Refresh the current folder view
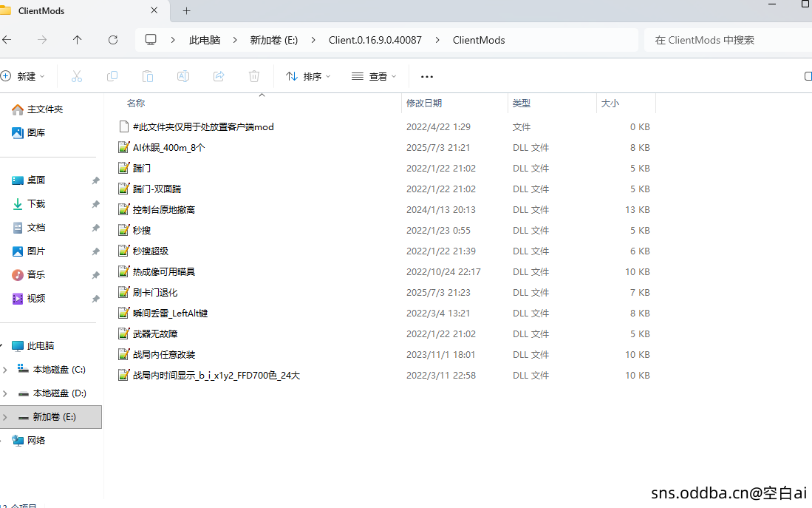The image size is (812, 508). tap(113, 40)
